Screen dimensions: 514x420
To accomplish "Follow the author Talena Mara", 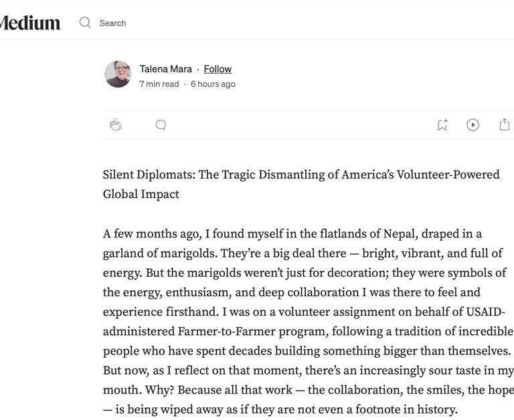I will point(218,69).
